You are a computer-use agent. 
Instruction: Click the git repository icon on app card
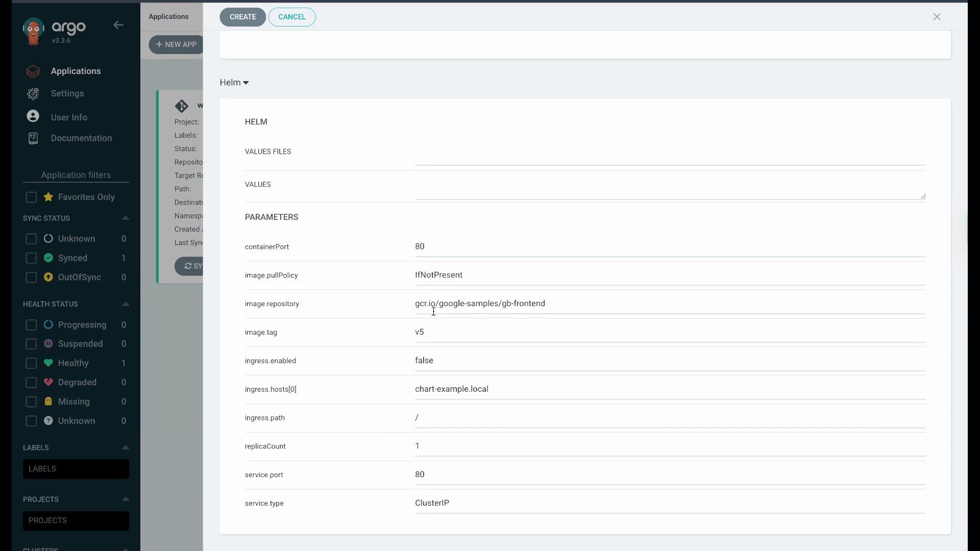click(182, 106)
